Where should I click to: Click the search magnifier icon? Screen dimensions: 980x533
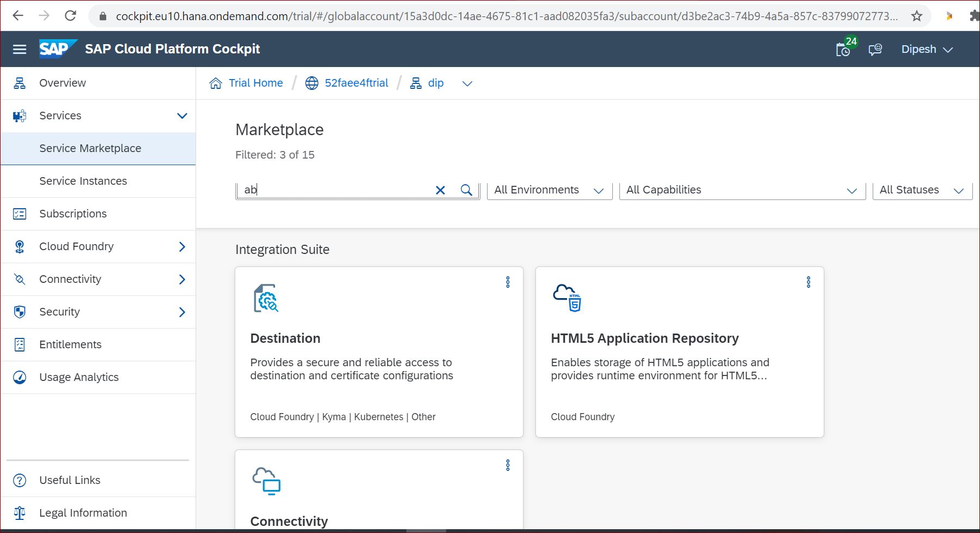point(466,190)
